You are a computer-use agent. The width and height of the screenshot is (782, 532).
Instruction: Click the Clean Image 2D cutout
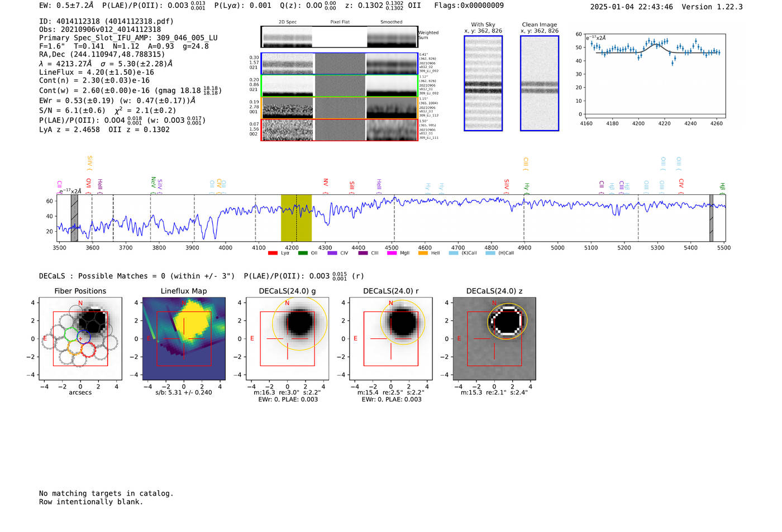540,83
